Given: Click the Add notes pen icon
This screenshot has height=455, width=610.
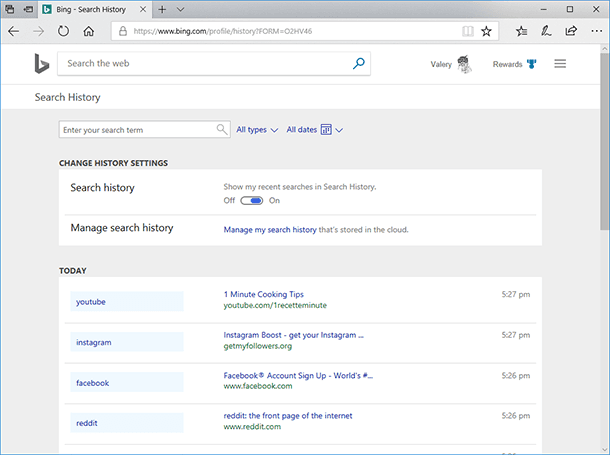Looking at the screenshot, I should (546, 31).
